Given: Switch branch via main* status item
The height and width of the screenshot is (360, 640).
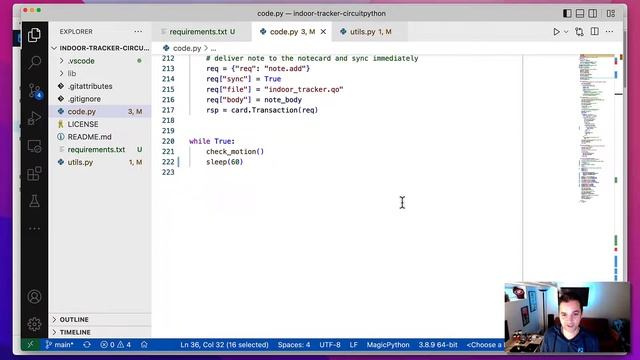Looking at the screenshot, I should [60, 345].
